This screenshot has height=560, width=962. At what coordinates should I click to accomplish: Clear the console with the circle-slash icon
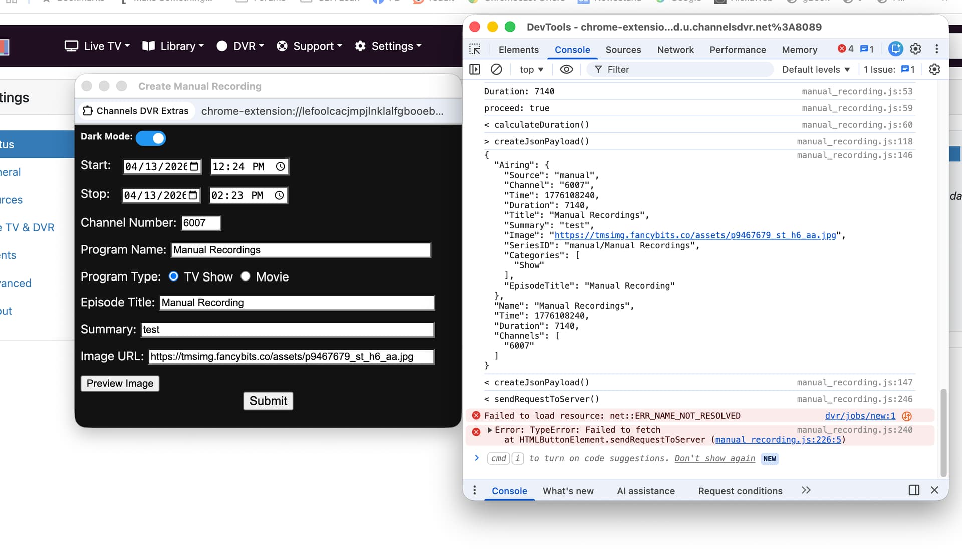[496, 69]
